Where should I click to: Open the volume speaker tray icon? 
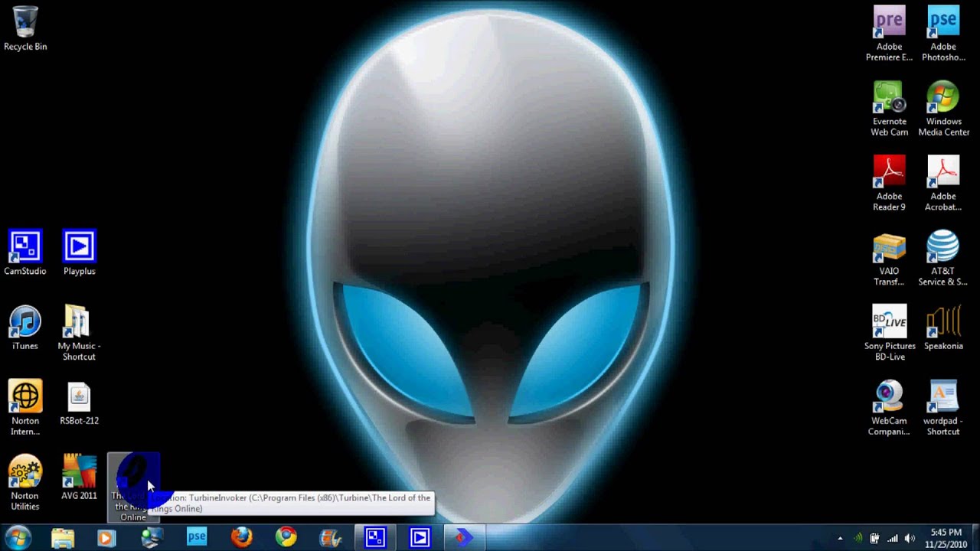910,538
